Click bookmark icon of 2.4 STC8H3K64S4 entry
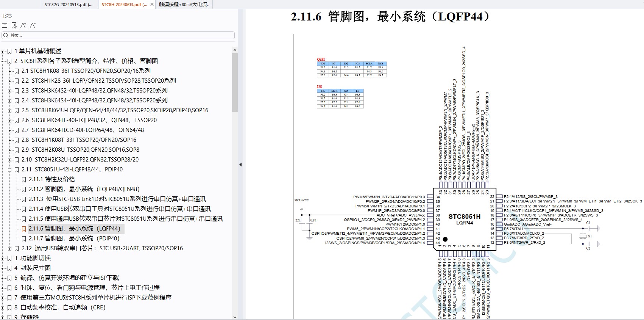This screenshot has height=320, width=644. coord(17,100)
